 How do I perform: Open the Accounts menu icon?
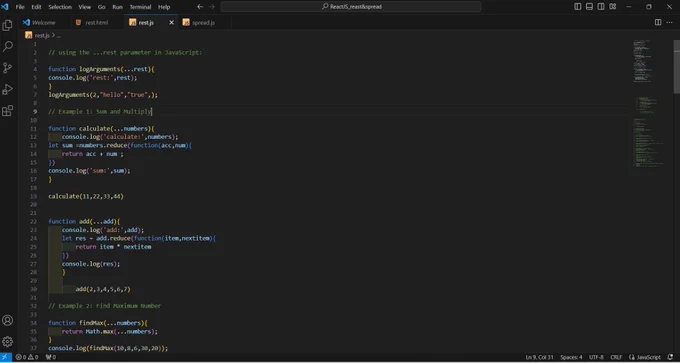(x=7, y=320)
